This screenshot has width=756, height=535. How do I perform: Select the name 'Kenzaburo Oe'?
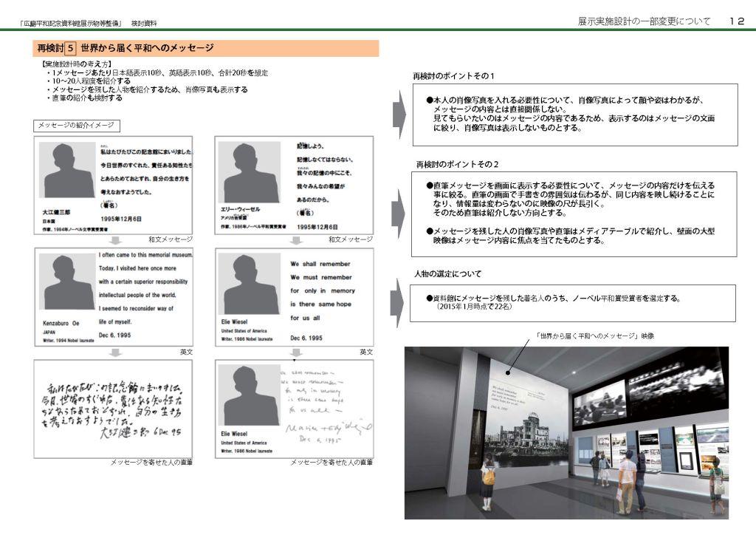(x=61, y=323)
